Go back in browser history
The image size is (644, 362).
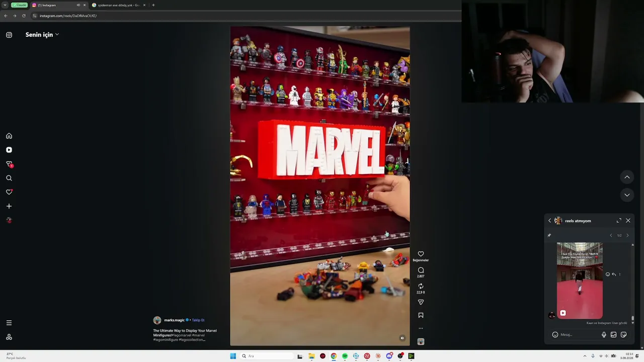6,16
